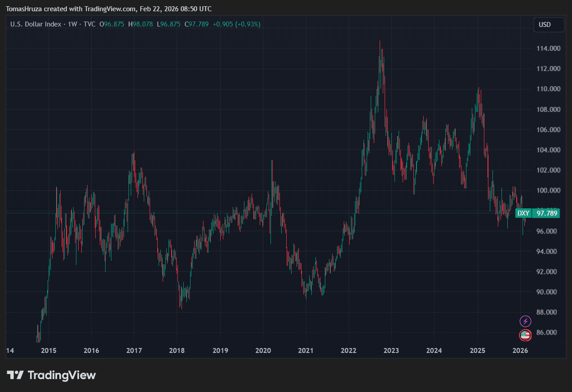This screenshot has width=572, height=392.
Task: Click the TradingView.com text in the header
Action: [110, 9]
